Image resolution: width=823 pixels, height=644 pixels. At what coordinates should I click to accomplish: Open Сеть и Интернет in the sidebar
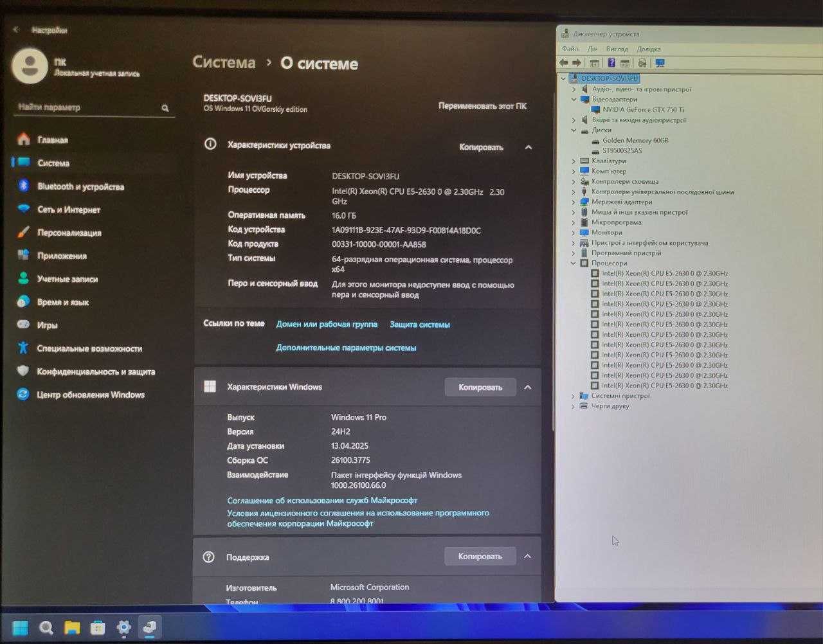pyautogui.click(x=69, y=210)
